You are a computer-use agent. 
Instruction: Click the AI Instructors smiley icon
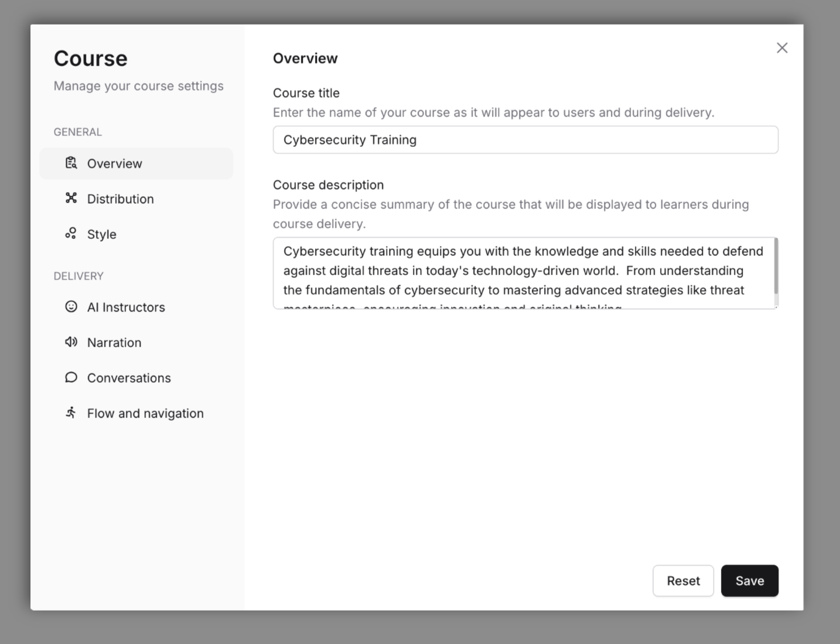pyautogui.click(x=71, y=307)
